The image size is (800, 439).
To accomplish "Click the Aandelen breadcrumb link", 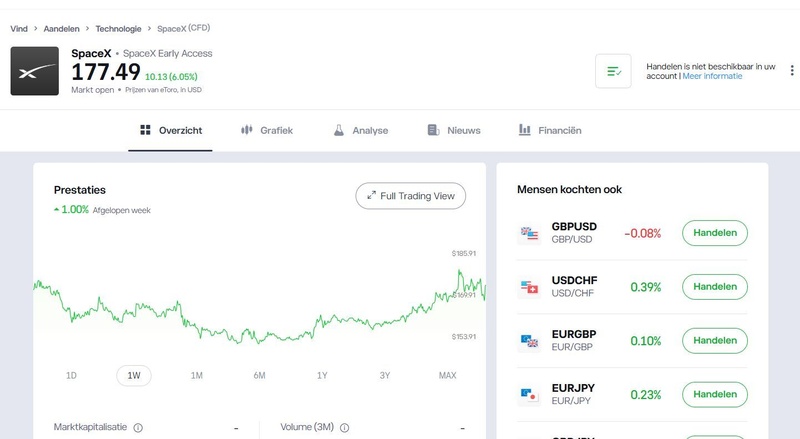I will (61, 29).
